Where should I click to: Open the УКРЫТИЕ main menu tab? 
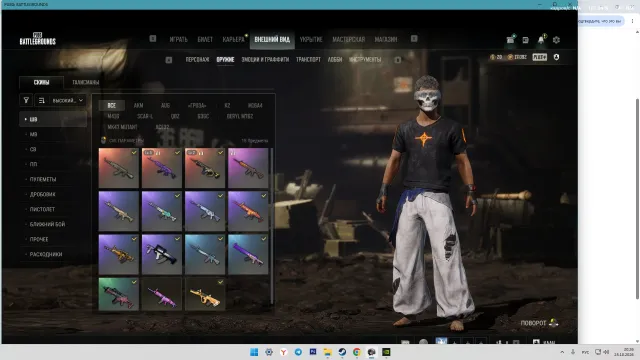tap(311, 39)
